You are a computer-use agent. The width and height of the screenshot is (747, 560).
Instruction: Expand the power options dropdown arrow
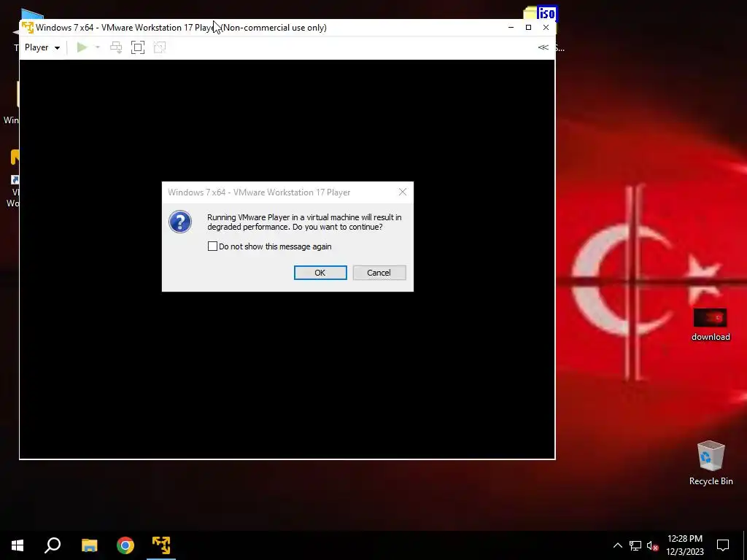97,47
